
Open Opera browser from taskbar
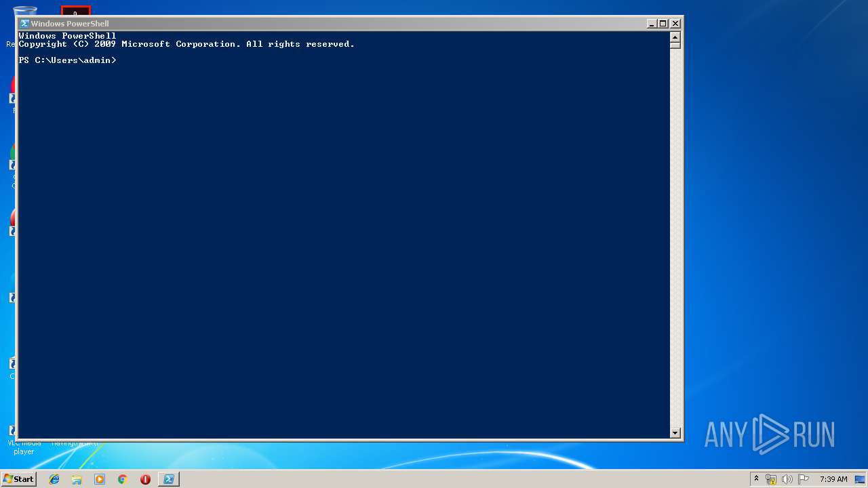(x=145, y=479)
